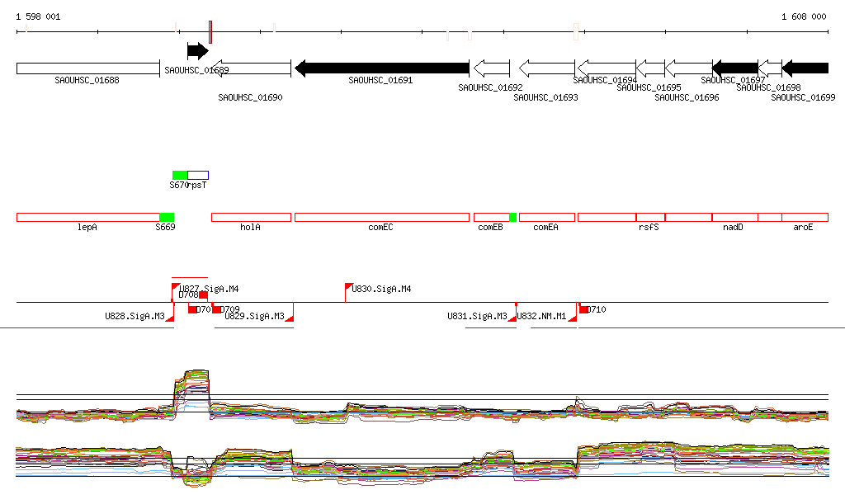Select the red D708 terminator marker
This screenshot has height=504, width=845.
point(203,294)
